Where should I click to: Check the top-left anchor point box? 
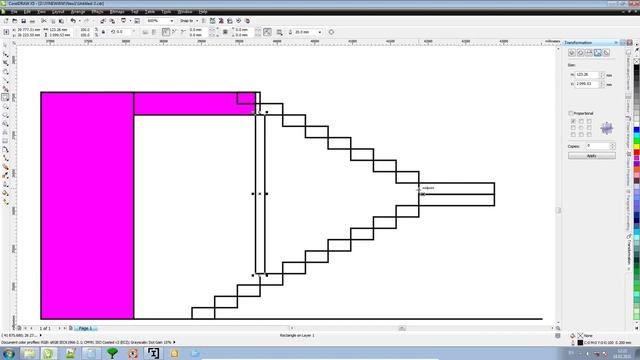[573, 121]
